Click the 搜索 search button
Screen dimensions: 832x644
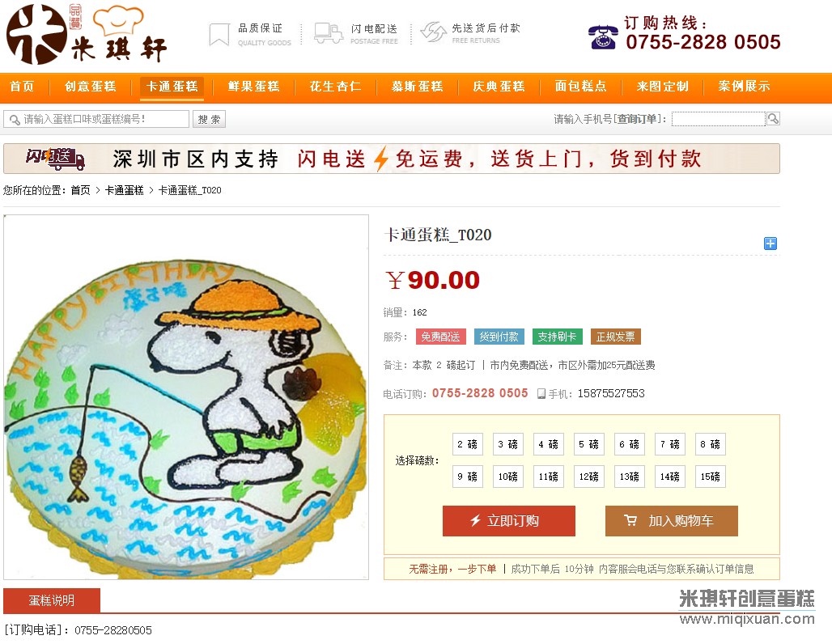(x=209, y=120)
